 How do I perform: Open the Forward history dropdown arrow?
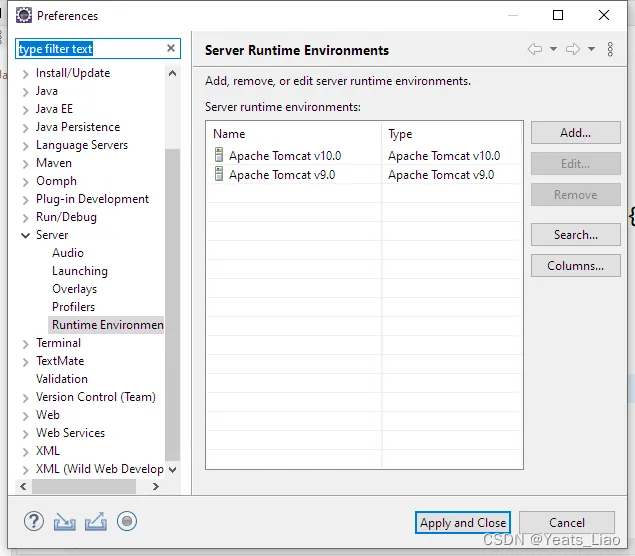tap(591, 49)
